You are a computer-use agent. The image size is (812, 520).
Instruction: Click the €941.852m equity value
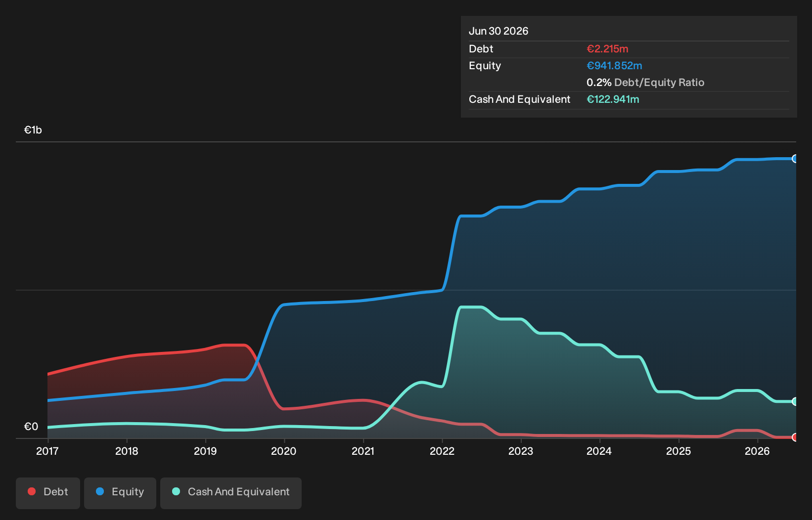[614, 66]
